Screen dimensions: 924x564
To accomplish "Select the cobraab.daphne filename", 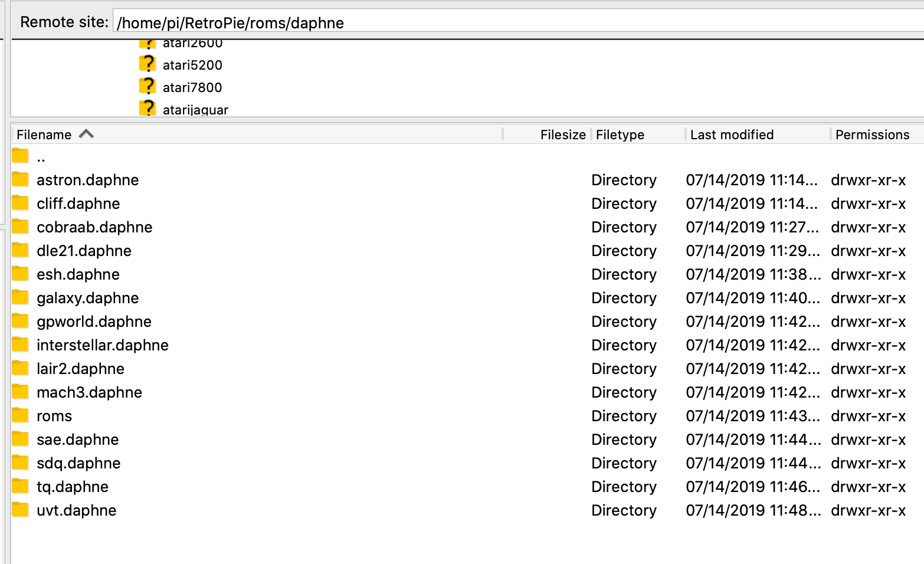I will click(94, 227).
